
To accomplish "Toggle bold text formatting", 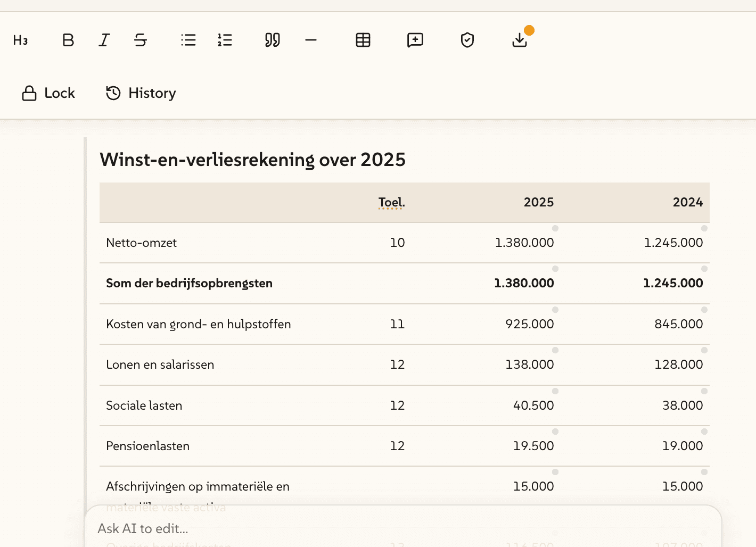I will point(68,40).
